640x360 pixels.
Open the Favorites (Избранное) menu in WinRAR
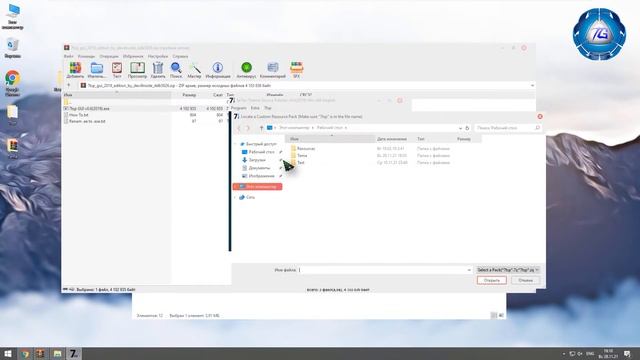(133, 56)
